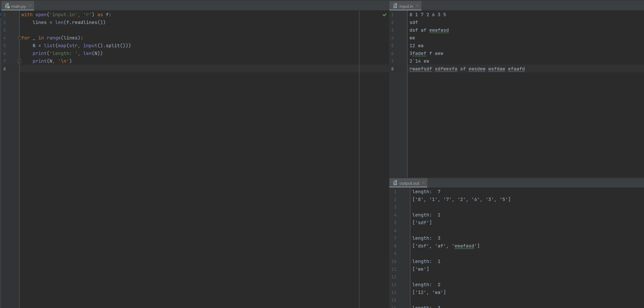Close the output.out tab
Viewport: 644px width, 308px height.
[423, 183]
